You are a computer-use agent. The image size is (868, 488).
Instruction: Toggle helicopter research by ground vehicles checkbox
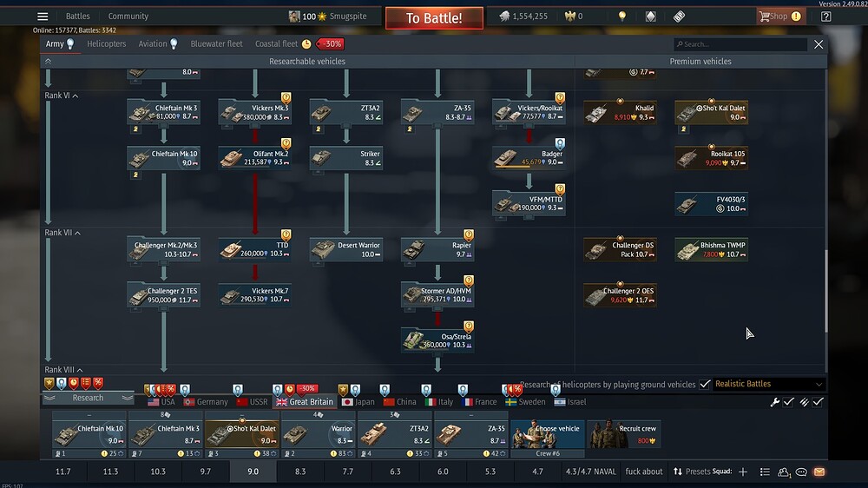(705, 384)
